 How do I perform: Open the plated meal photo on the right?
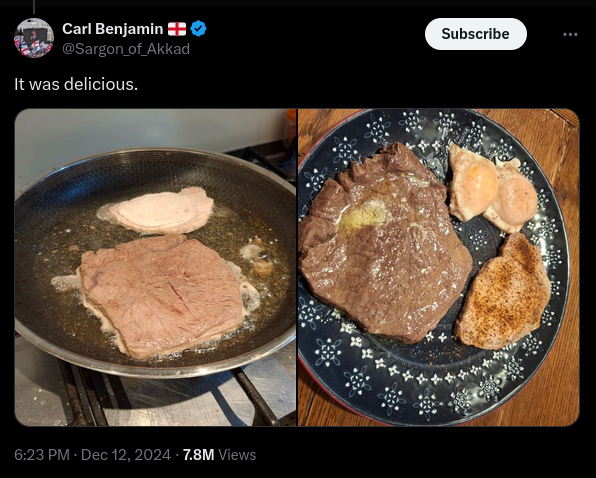click(x=438, y=267)
